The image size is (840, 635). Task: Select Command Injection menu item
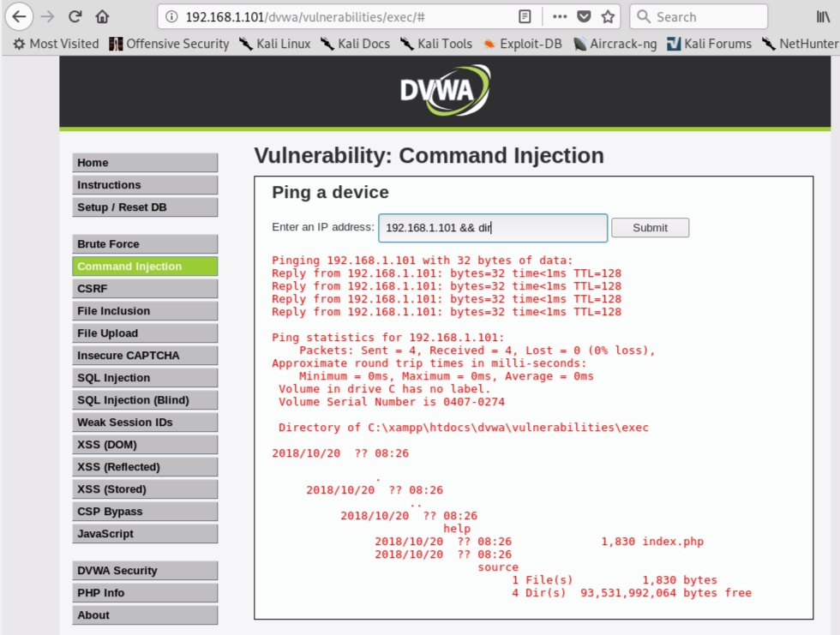tap(145, 267)
